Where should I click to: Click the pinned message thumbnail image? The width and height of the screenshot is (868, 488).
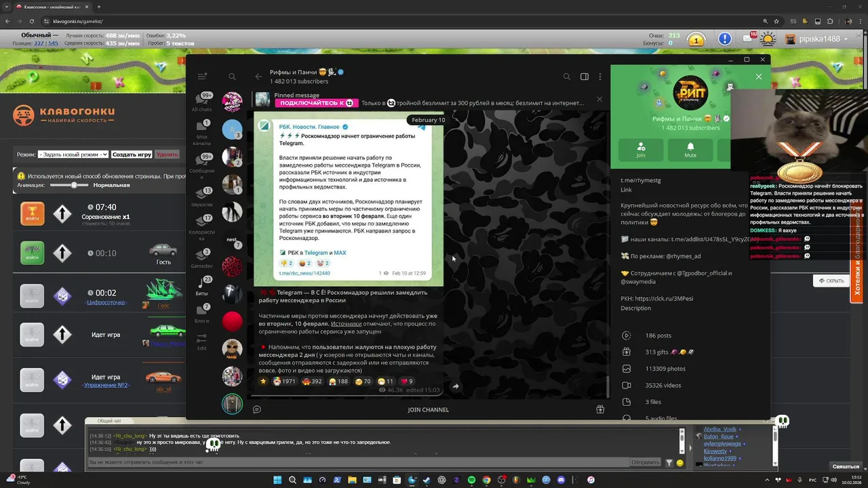pos(262,100)
